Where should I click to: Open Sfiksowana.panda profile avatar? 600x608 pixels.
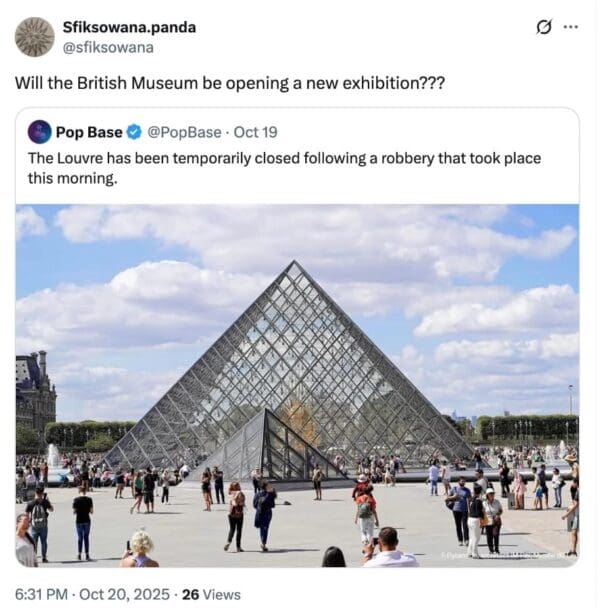pos(35,37)
